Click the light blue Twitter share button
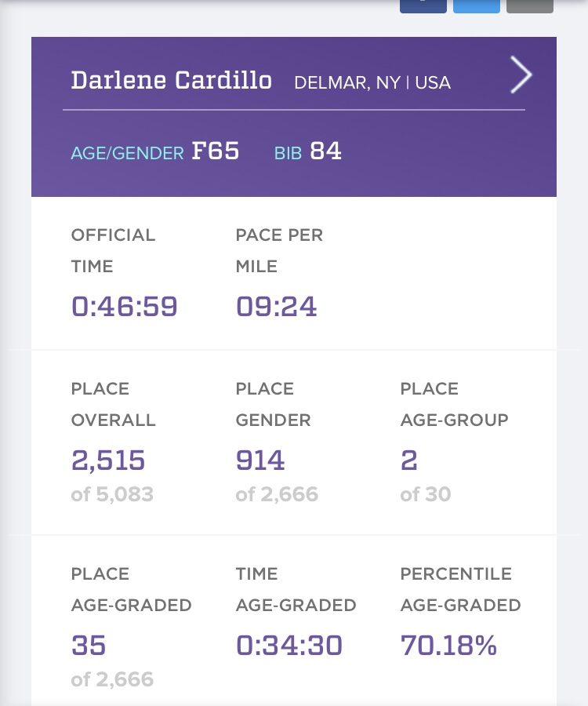Image resolution: width=588 pixels, height=706 pixels. click(x=477, y=5)
